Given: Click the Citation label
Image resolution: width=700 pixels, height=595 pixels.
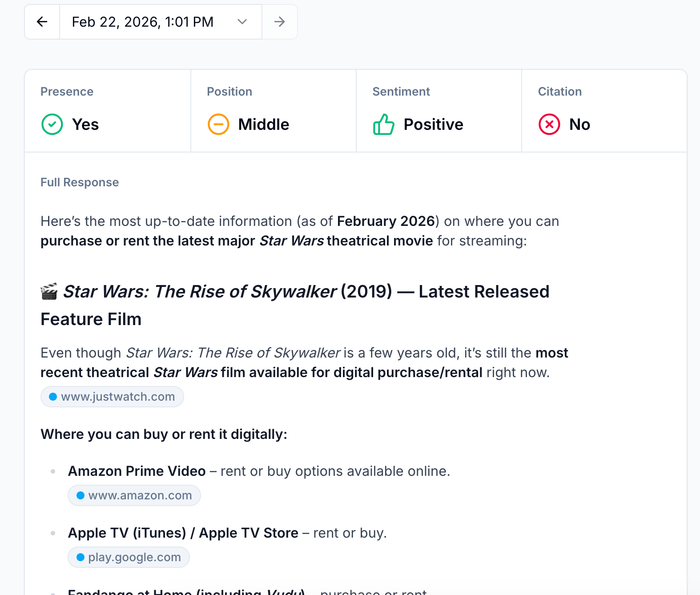Looking at the screenshot, I should click(x=560, y=92).
